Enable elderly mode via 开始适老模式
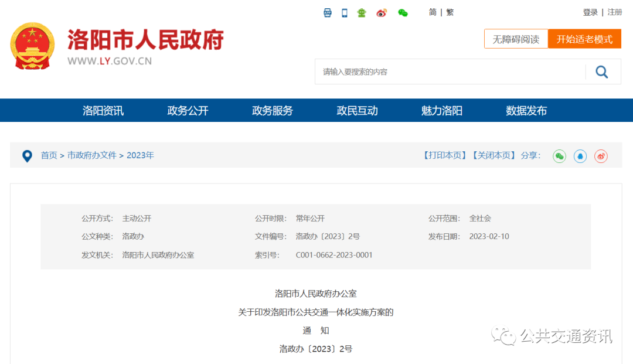Screen dimensions: 633x364 point(585,39)
